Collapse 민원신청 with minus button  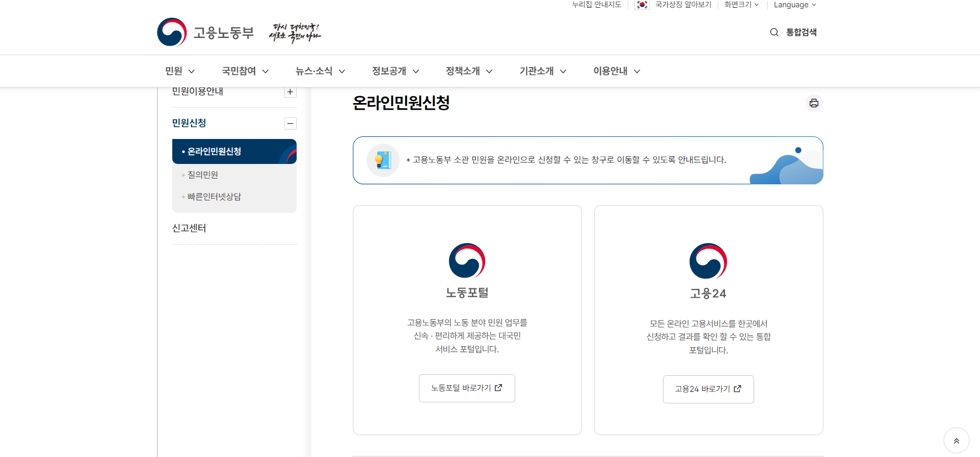[290, 123]
